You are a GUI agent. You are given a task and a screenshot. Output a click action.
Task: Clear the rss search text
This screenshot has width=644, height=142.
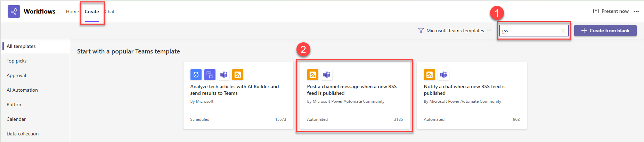click(x=563, y=31)
